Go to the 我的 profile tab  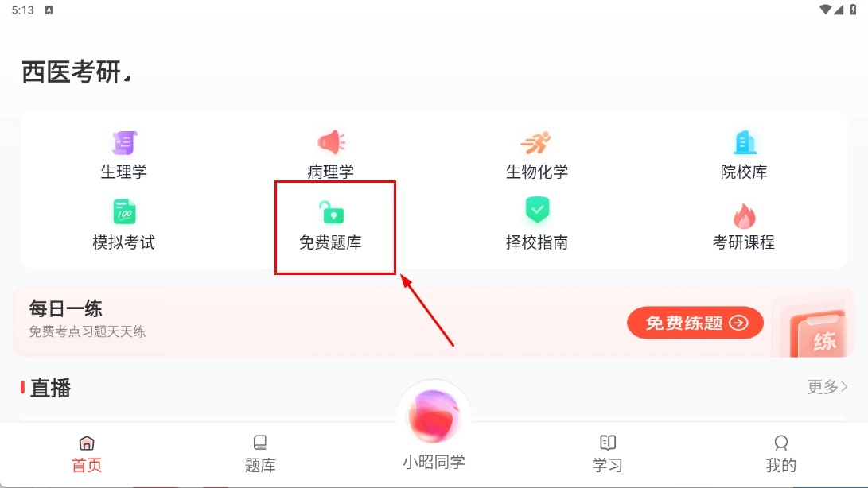pos(781,455)
